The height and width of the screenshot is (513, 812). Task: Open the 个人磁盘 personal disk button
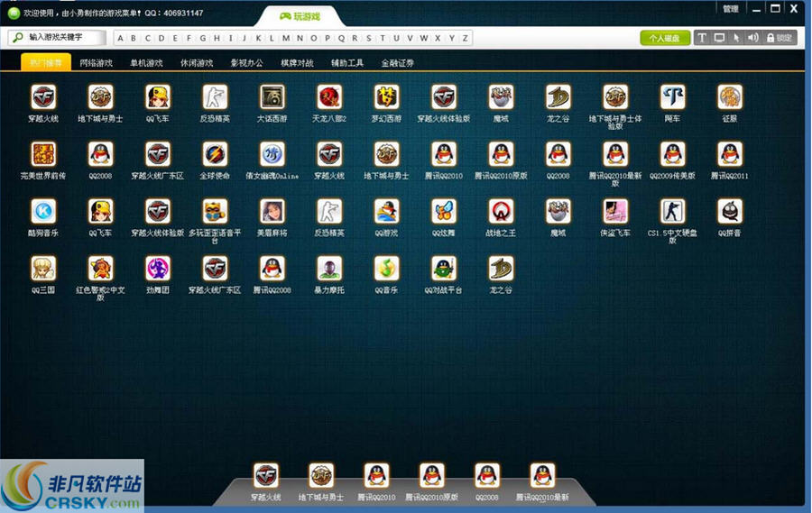pos(665,38)
